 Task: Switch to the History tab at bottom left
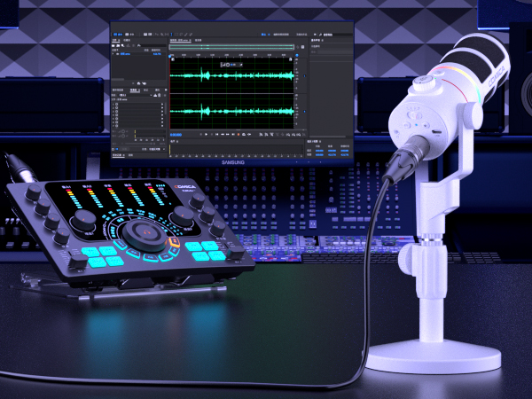[119, 155]
